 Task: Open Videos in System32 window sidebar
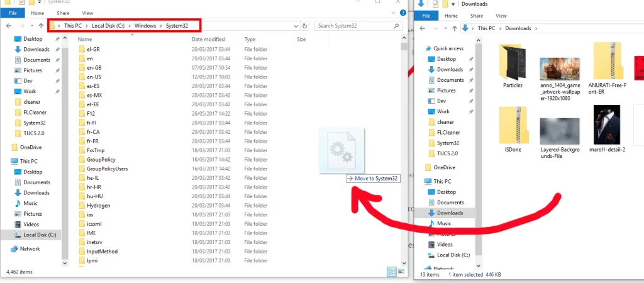click(x=31, y=225)
